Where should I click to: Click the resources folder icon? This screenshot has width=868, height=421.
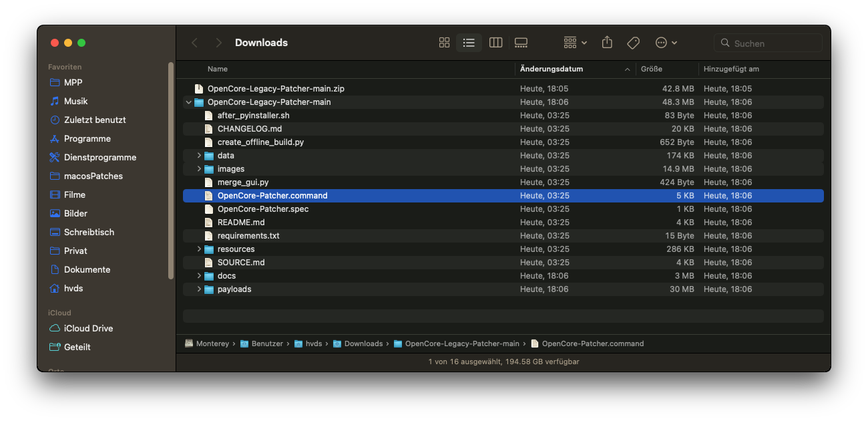(209, 249)
